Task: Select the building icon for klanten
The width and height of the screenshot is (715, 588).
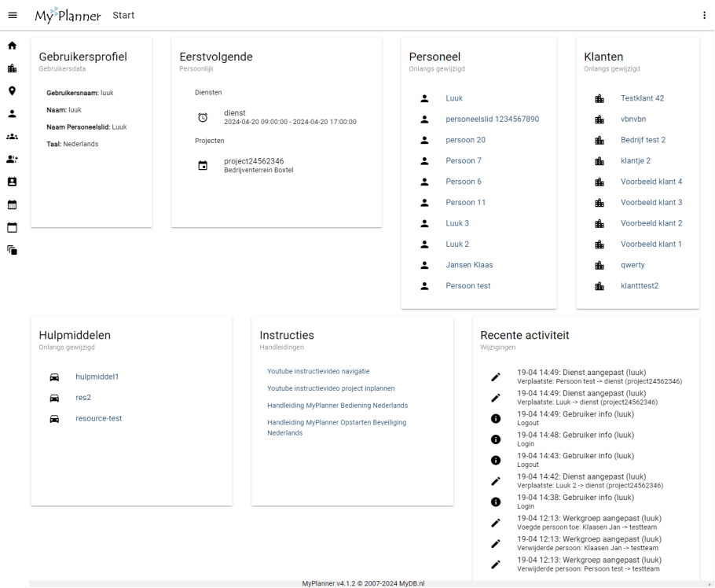Action: click(12, 68)
